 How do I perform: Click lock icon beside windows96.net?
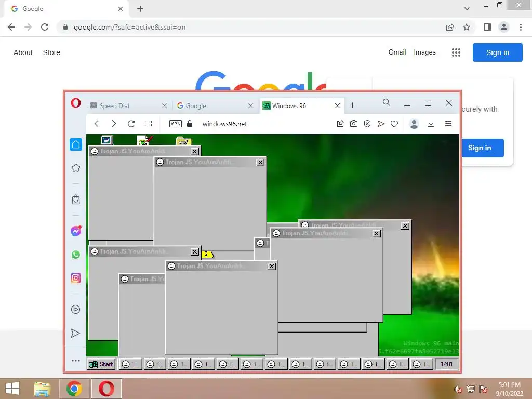click(190, 124)
